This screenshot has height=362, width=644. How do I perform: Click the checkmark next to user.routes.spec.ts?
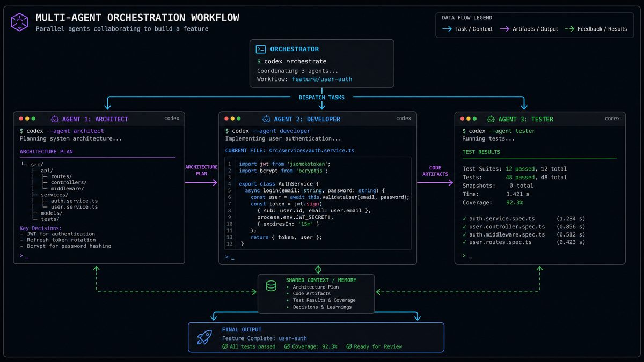tap(465, 242)
